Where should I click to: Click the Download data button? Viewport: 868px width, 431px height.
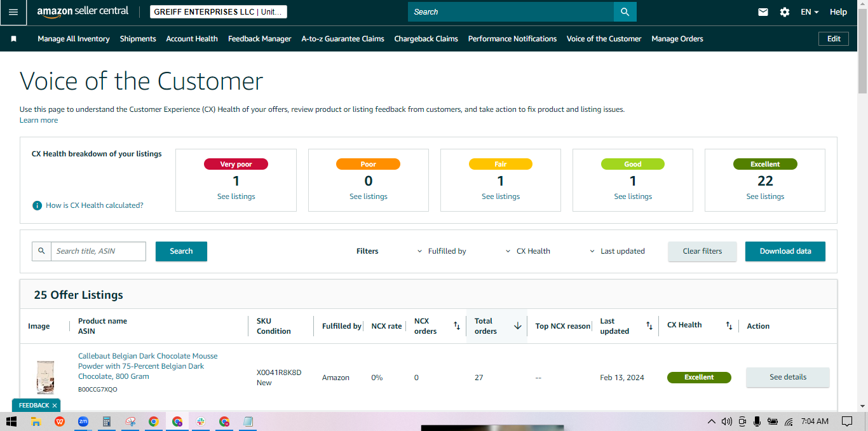[x=785, y=251]
